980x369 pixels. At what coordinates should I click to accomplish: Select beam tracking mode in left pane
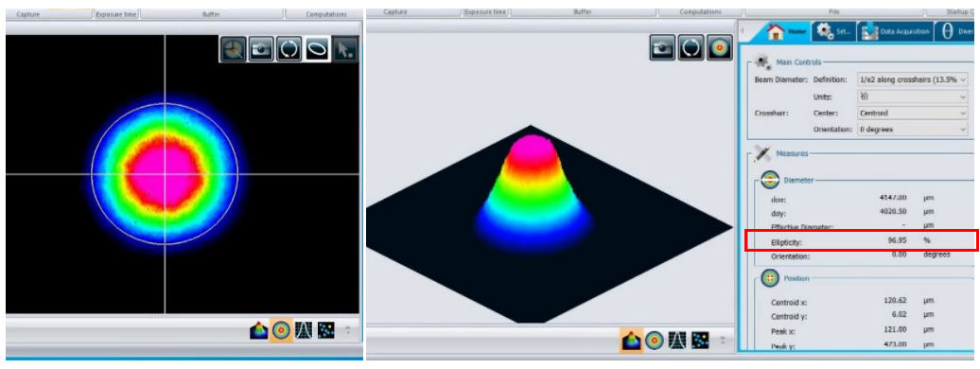[x=325, y=330]
